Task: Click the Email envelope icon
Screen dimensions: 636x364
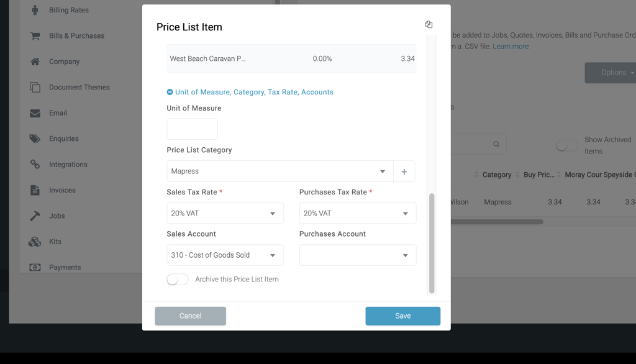Action: 35,113
